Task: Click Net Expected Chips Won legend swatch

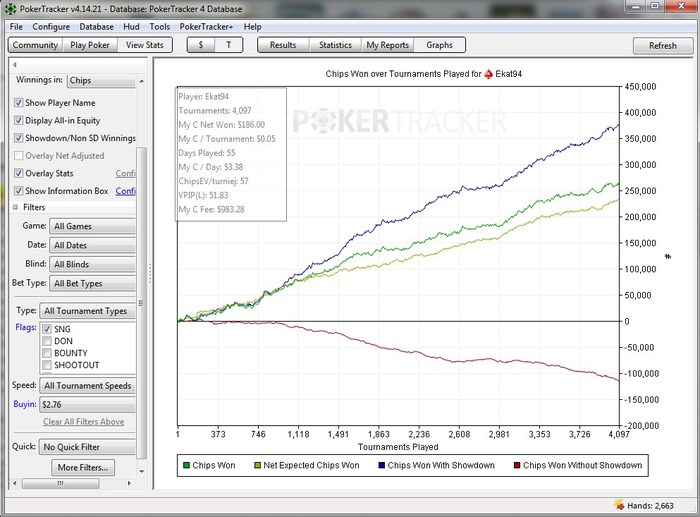Action: click(x=257, y=465)
